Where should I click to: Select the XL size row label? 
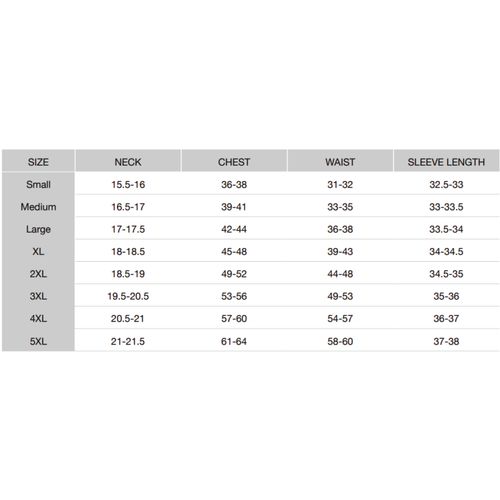[x=38, y=251]
